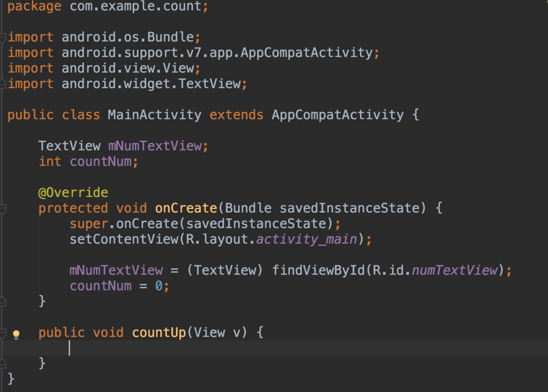
Task: Click 'android.view.View' import text
Action: [x=127, y=68]
